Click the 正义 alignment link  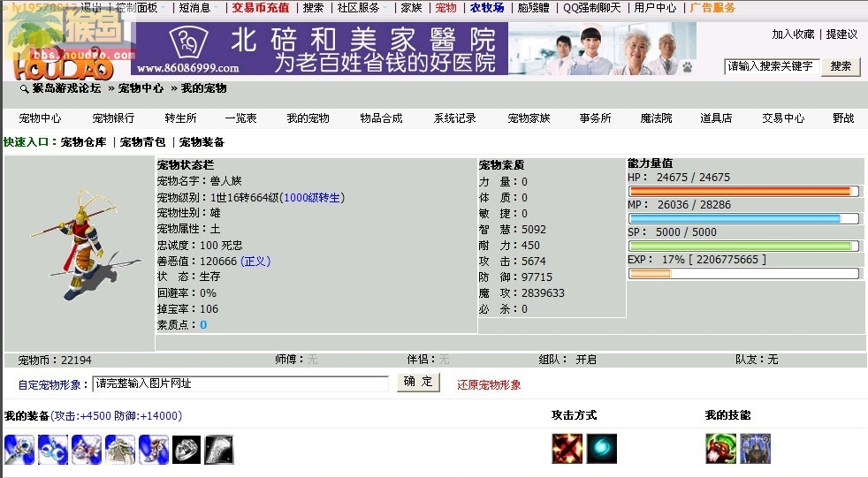point(255,262)
